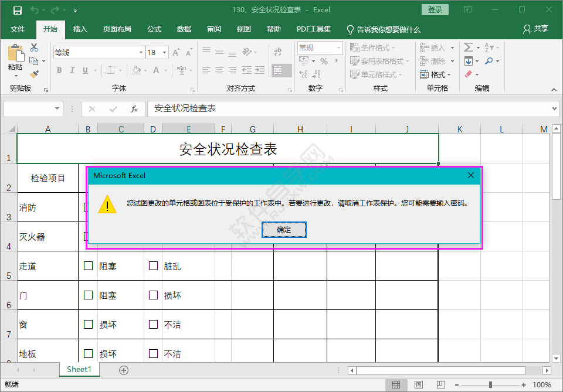Tick the checkbox next to 阻塞 for 走道
This screenshot has width=563, height=392.
pyautogui.click(x=89, y=265)
